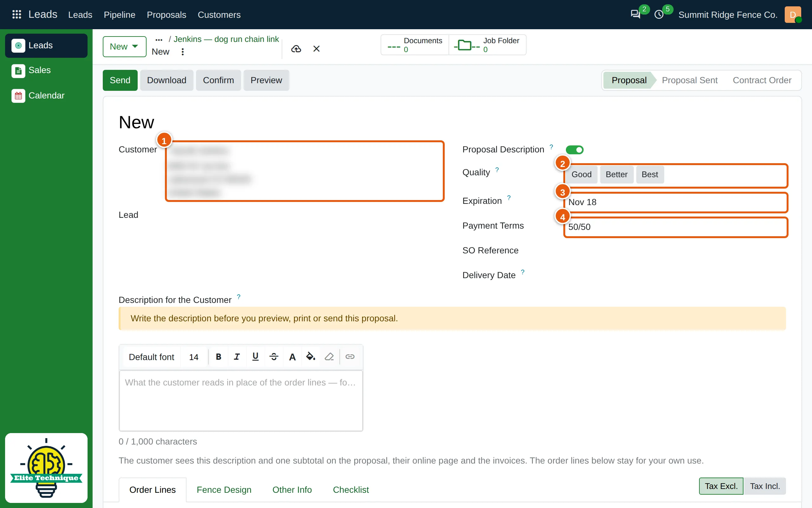Open the Job Folder smart button
Image resolution: width=812 pixels, height=508 pixels.
coord(488,45)
